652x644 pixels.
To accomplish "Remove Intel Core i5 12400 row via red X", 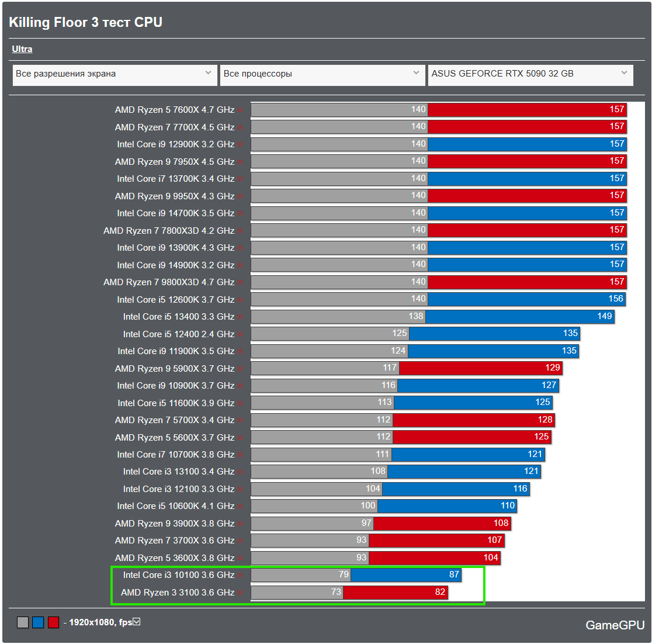I will (240, 335).
